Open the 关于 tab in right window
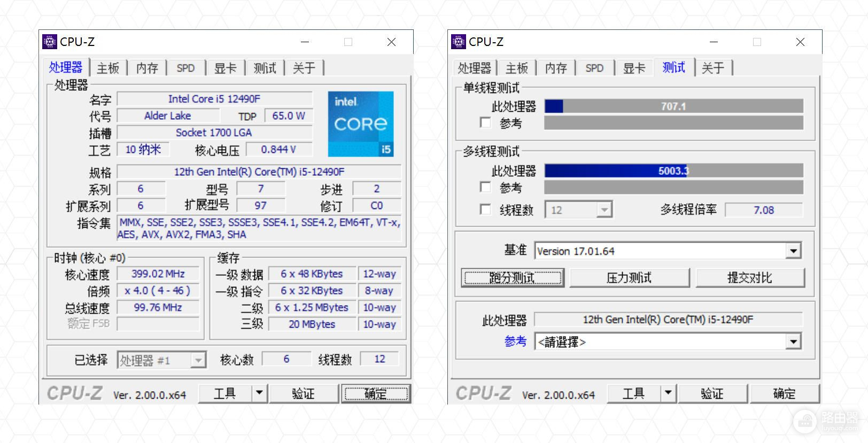The height and width of the screenshot is (443, 868). pos(713,68)
